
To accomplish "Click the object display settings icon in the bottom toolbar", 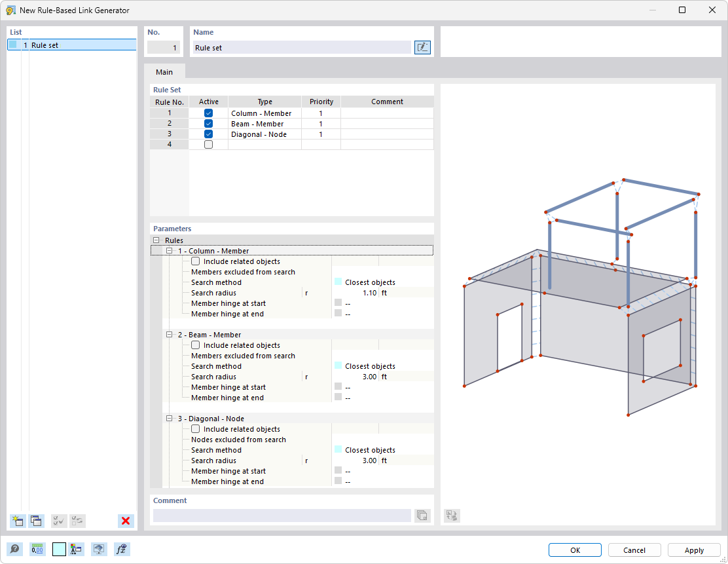I will pos(76,550).
